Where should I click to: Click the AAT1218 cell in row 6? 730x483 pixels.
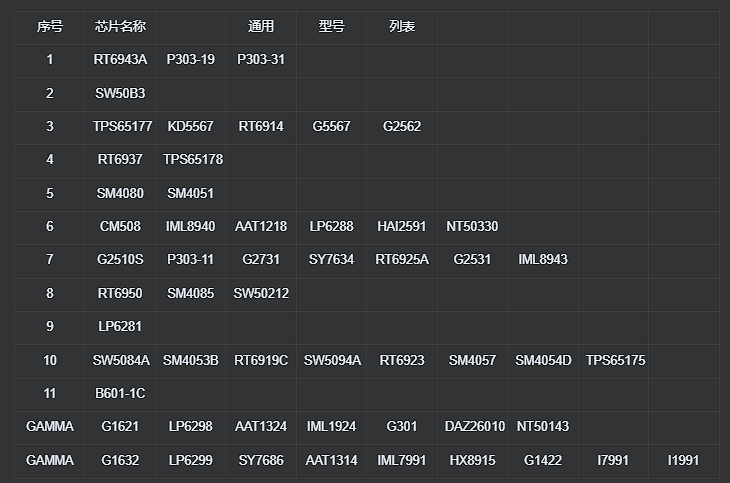click(x=261, y=227)
